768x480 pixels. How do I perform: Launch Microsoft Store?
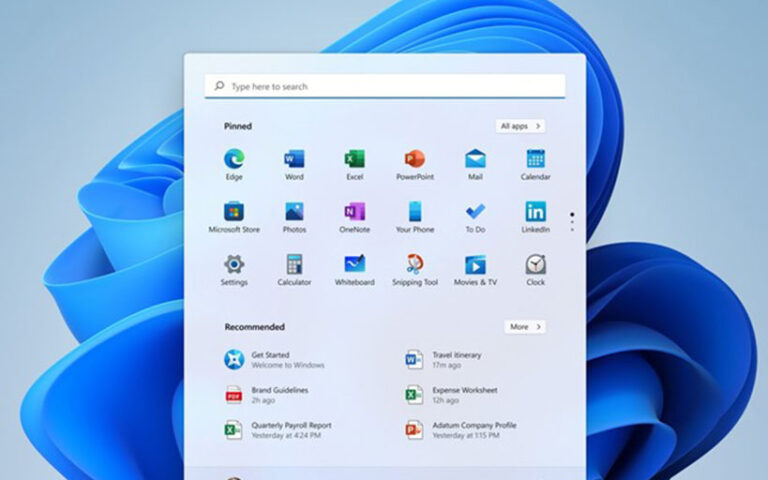point(234,212)
